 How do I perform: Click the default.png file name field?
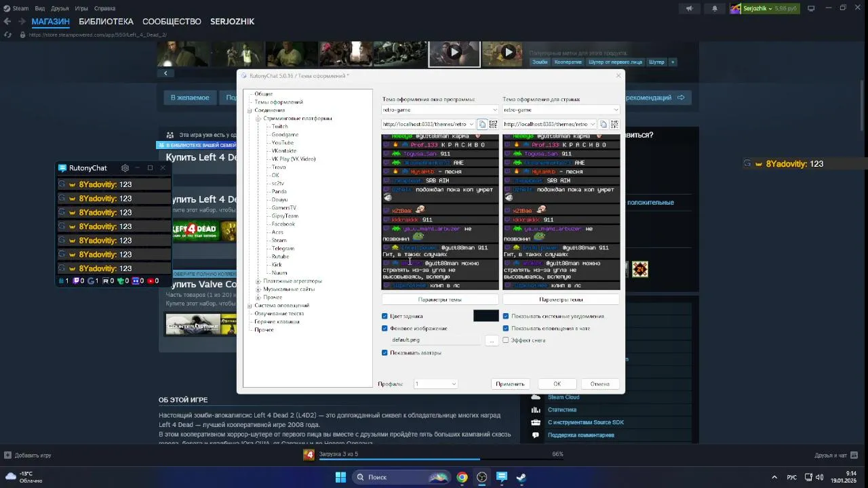pyautogui.click(x=437, y=340)
